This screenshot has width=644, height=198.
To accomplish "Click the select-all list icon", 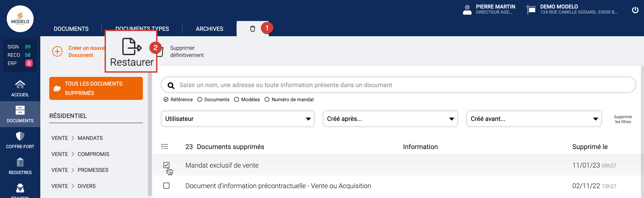I will 165,147.
